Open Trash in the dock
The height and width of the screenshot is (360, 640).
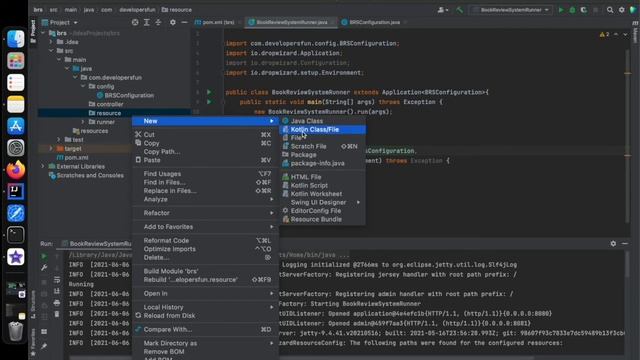click(x=16, y=331)
